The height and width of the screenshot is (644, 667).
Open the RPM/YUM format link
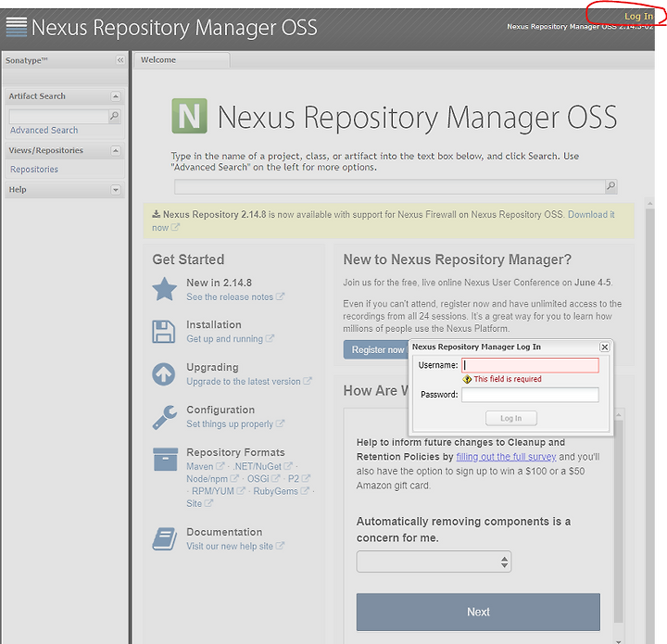coord(213,491)
